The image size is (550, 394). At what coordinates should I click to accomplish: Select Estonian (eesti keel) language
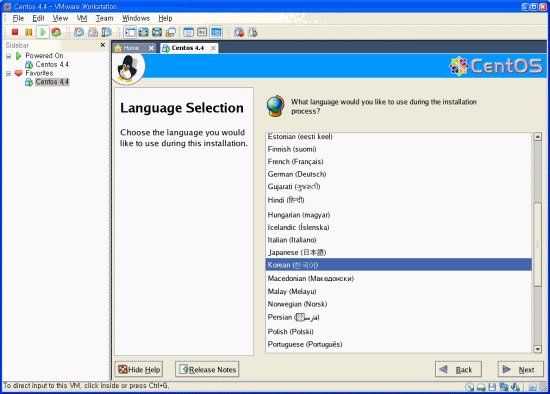point(399,136)
